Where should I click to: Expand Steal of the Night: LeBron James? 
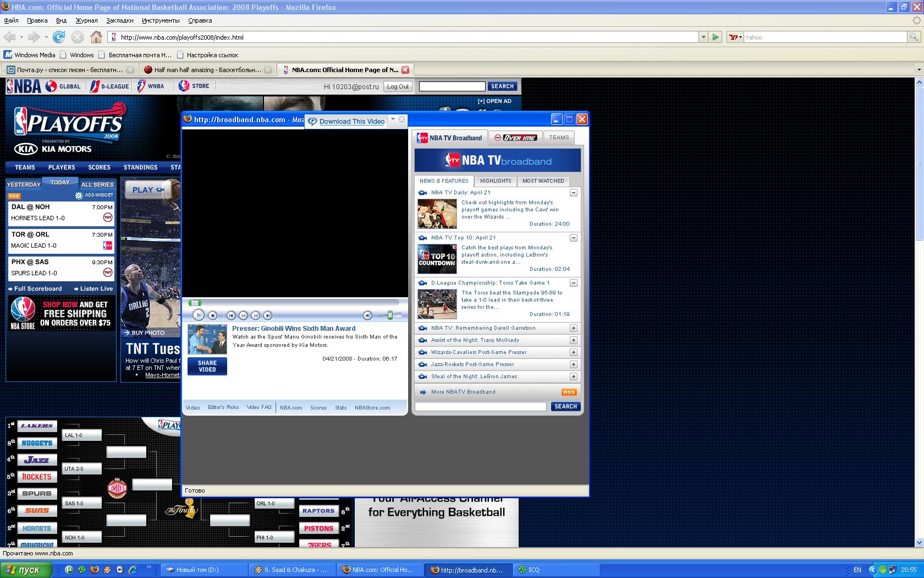pos(573,377)
